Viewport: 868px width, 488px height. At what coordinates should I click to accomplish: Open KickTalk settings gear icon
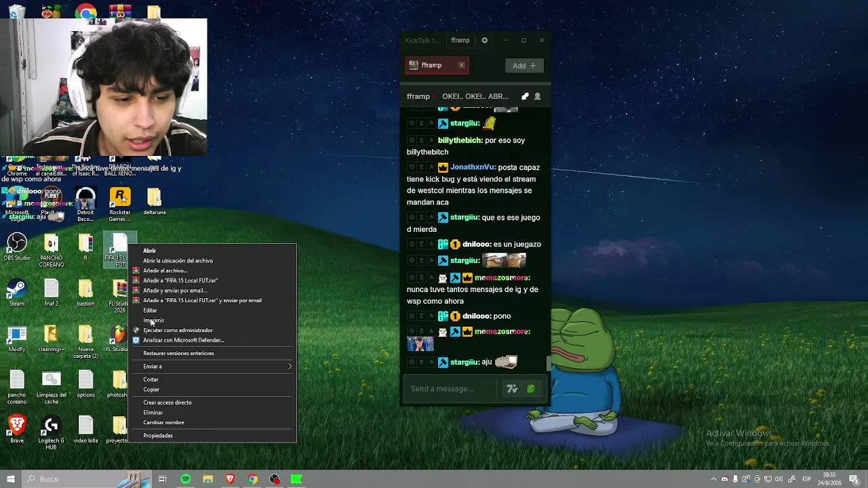pos(484,41)
